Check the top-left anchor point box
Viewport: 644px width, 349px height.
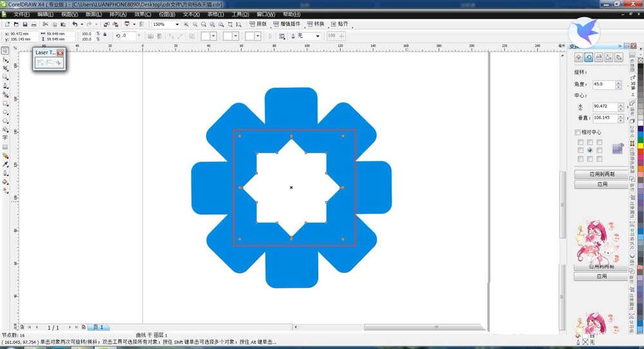pyautogui.click(x=580, y=142)
